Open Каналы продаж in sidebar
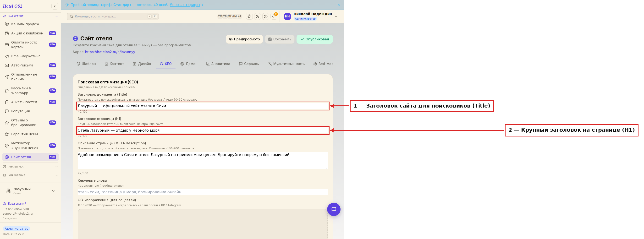Screen dimensions: 644x239 (31, 24)
